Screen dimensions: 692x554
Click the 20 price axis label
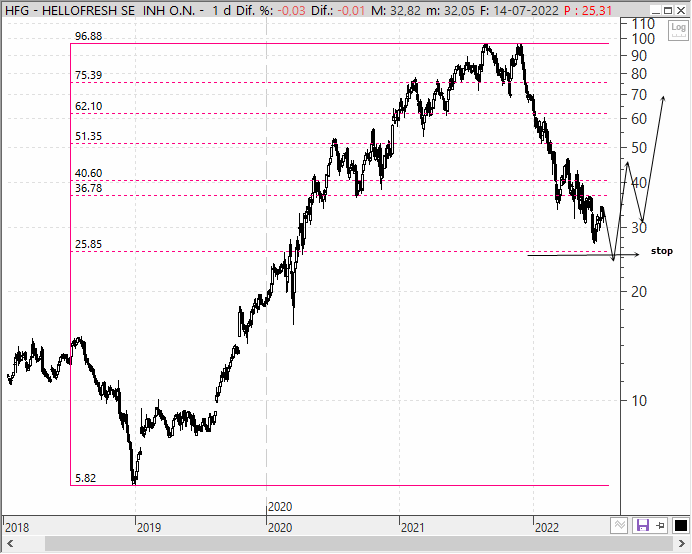(639, 291)
